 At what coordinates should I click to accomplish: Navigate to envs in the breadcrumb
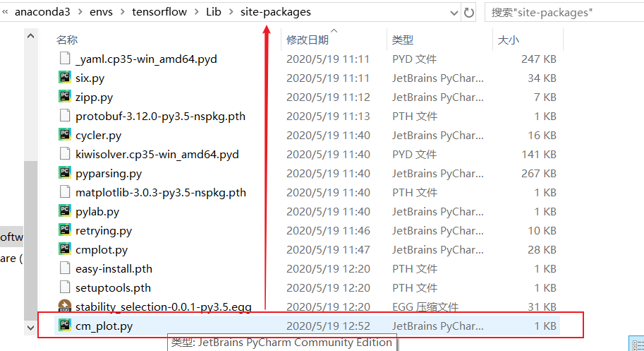coord(101,12)
